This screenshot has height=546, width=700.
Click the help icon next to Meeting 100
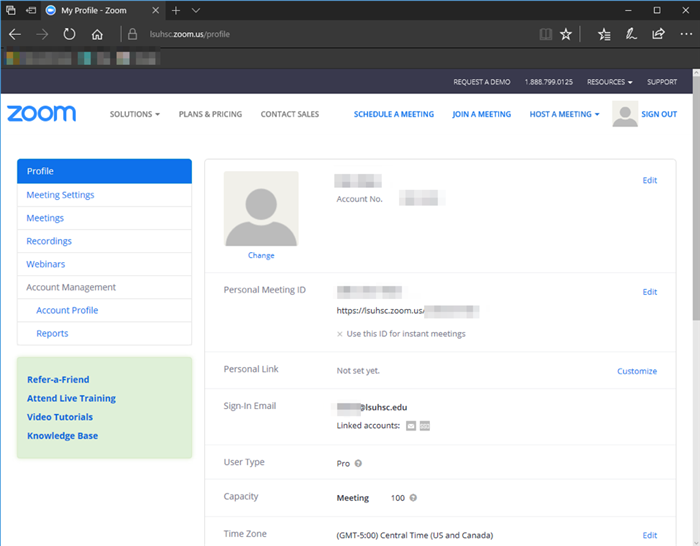click(413, 498)
